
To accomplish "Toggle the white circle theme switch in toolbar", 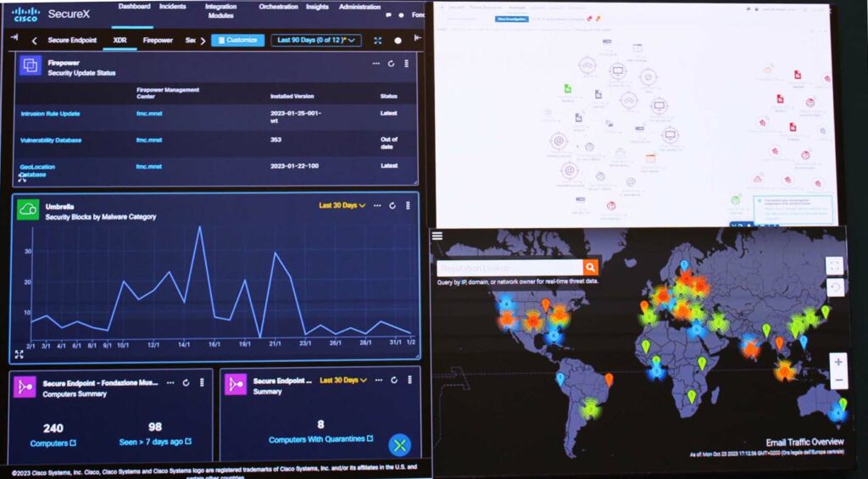I will click(398, 41).
